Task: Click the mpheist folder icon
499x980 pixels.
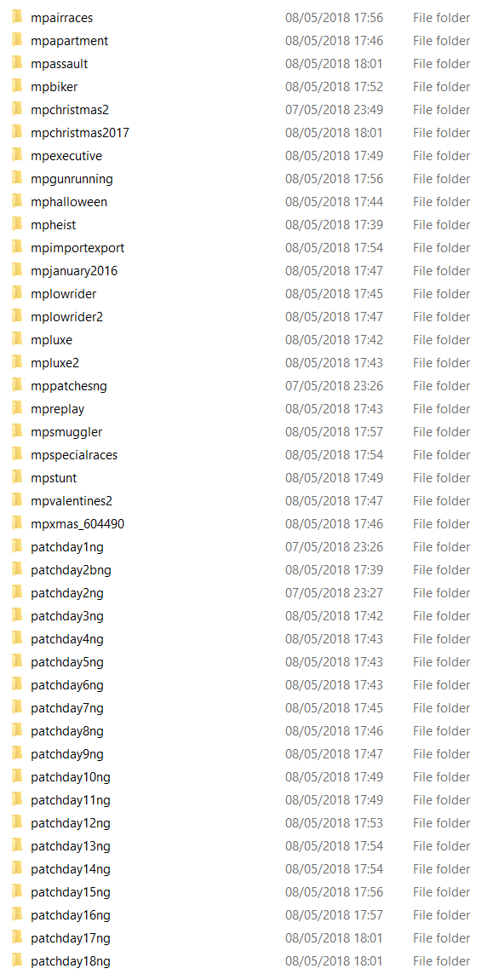Action: (x=17, y=224)
